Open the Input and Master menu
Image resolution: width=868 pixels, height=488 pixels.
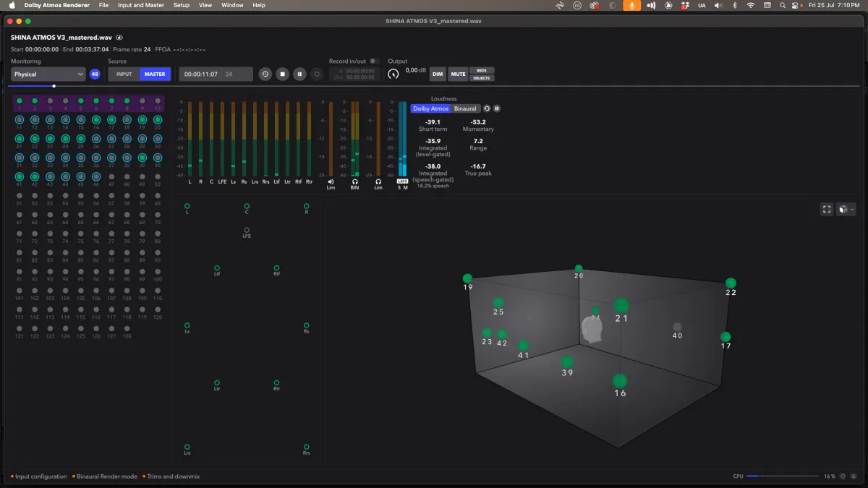click(141, 5)
